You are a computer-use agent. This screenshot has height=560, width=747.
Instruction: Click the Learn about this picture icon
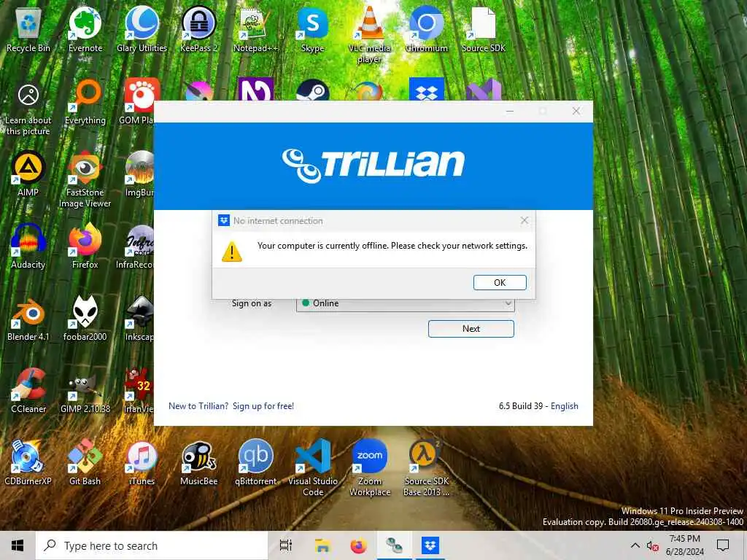[28, 109]
